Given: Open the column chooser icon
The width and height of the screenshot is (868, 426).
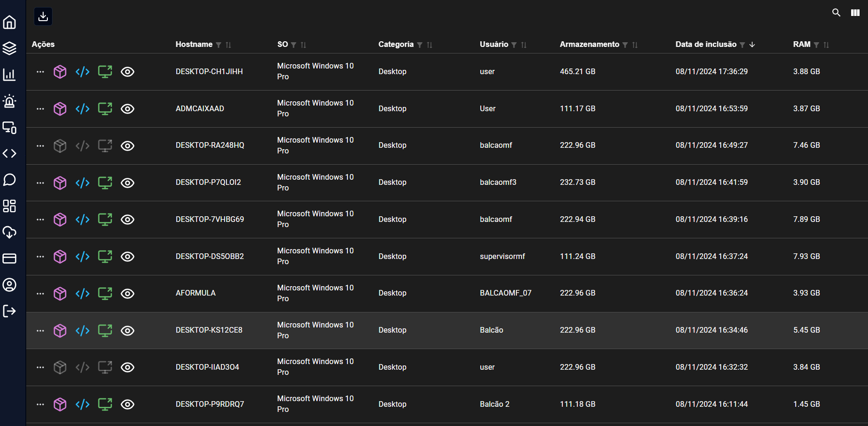Looking at the screenshot, I should 855,13.
